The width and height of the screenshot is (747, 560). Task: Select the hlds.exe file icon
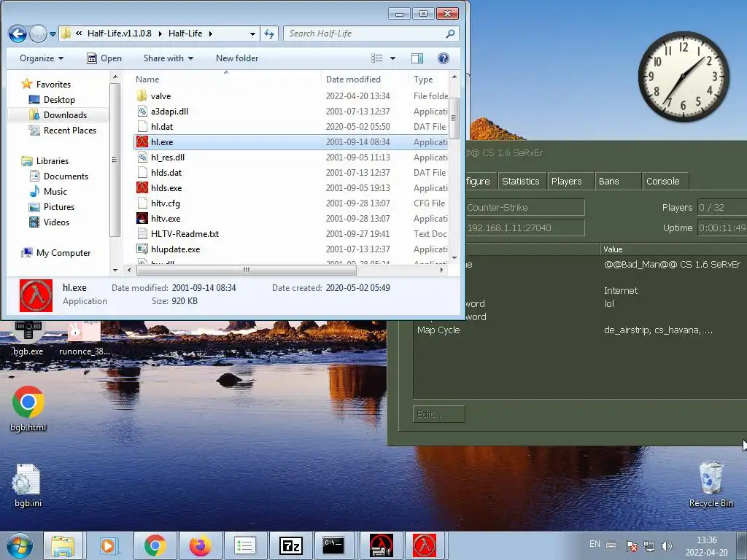[x=142, y=187]
